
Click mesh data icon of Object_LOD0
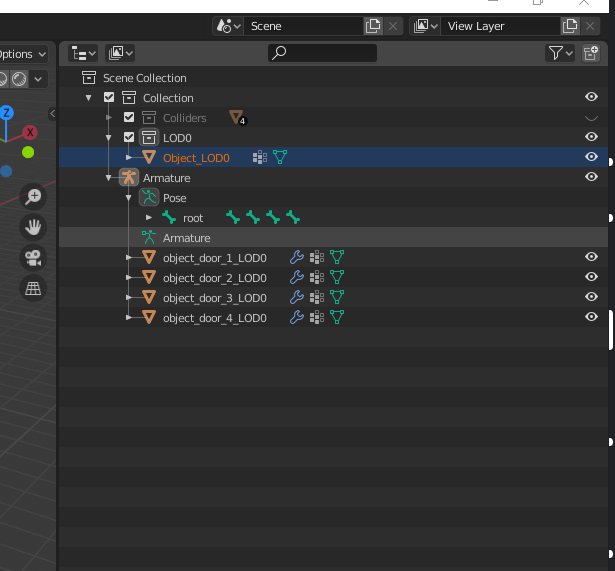pos(280,158)
